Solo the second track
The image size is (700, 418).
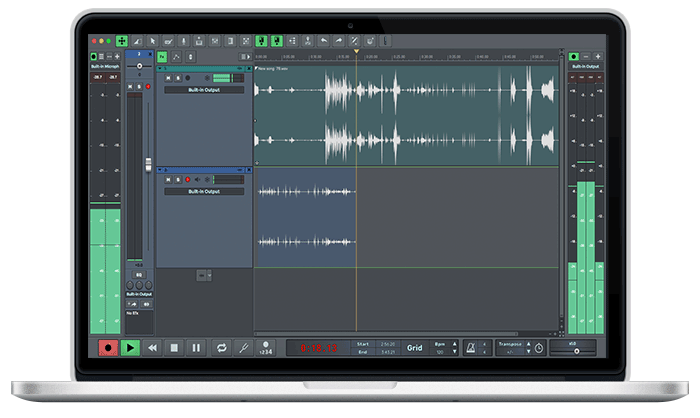177,180
